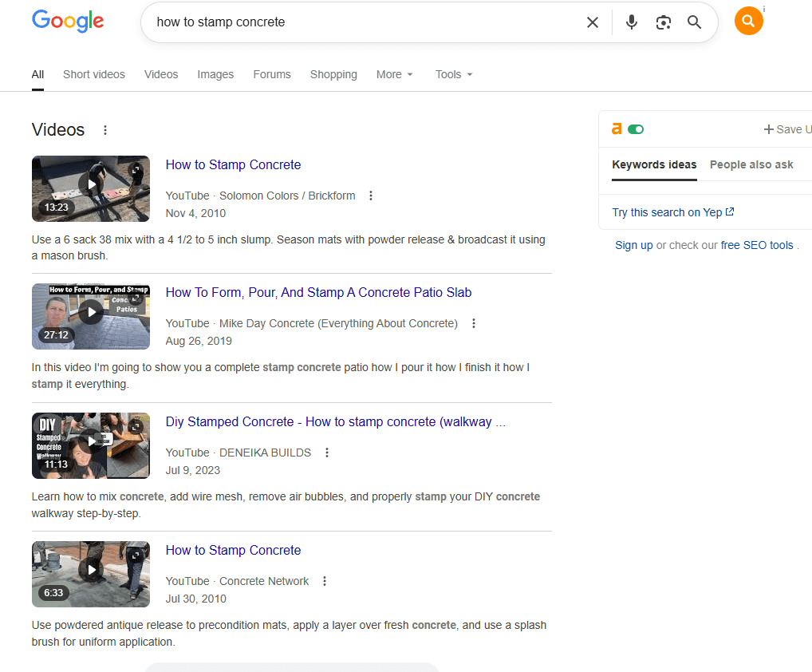Switch to Short videos tab

click(x=94, y=74)
